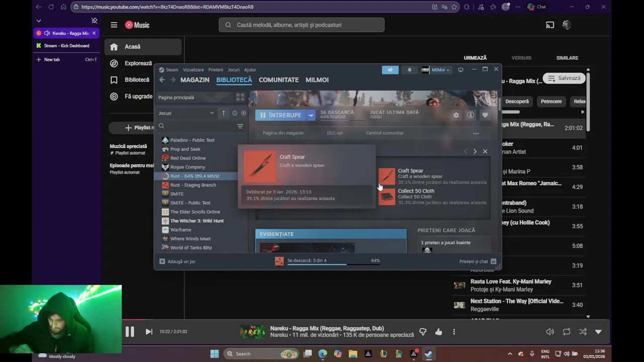Open Copilot Chat in browser toolbar
Screen dimensions: 644x362
point(537,7)
